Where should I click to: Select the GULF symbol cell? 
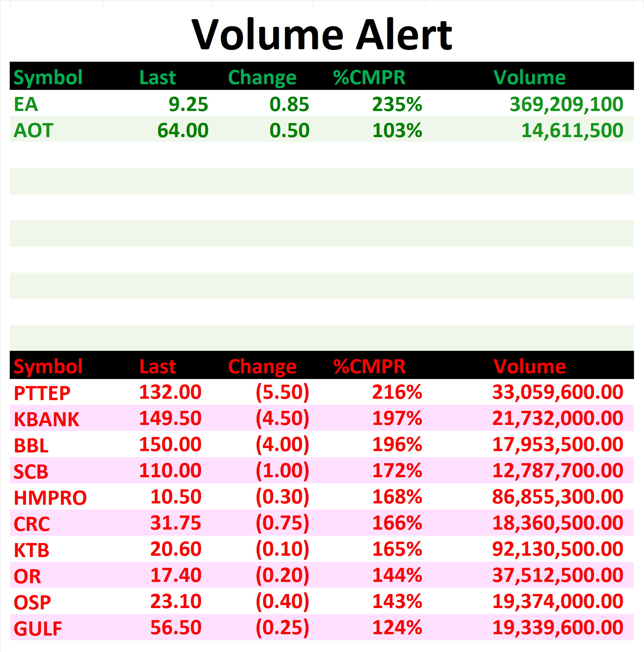pyautogui.click(x=38, y=629)
